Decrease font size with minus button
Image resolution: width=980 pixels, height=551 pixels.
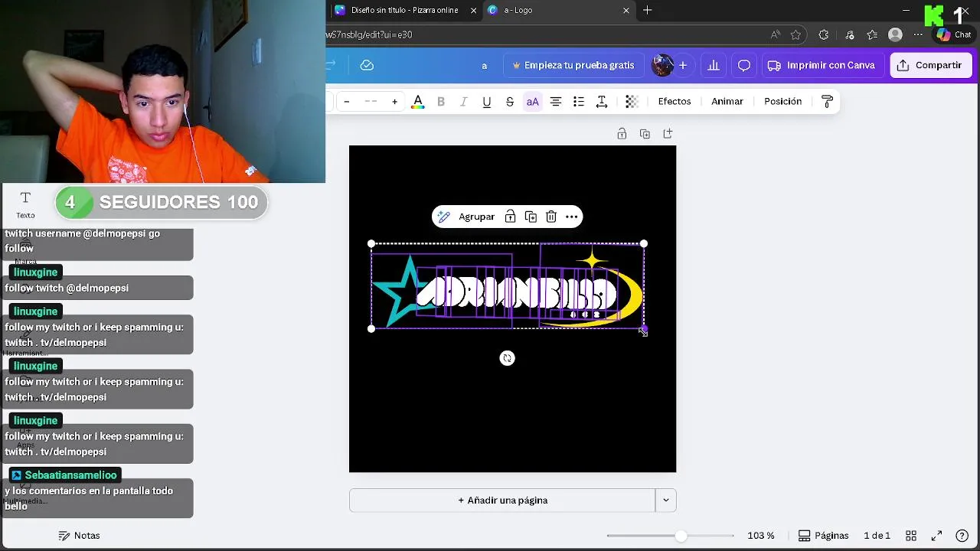pos(347,101)
